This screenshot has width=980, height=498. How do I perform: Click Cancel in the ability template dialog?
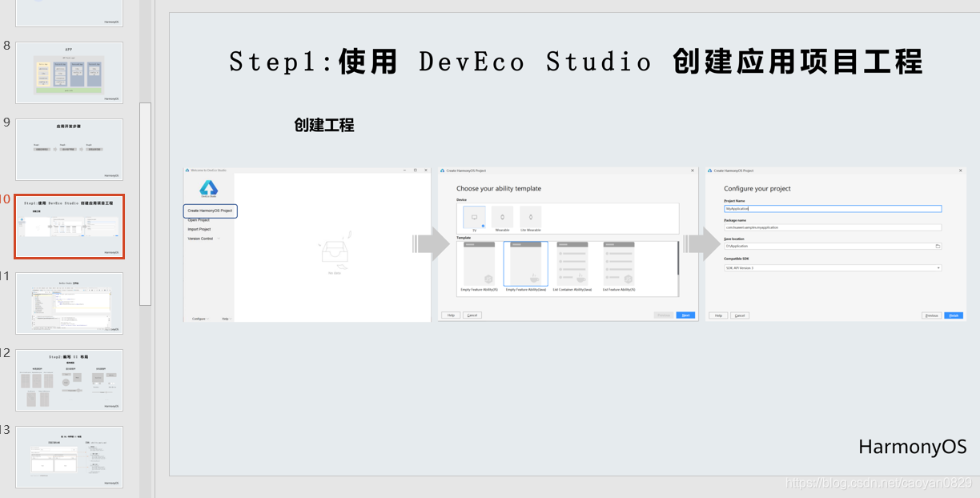click(472, 315)
